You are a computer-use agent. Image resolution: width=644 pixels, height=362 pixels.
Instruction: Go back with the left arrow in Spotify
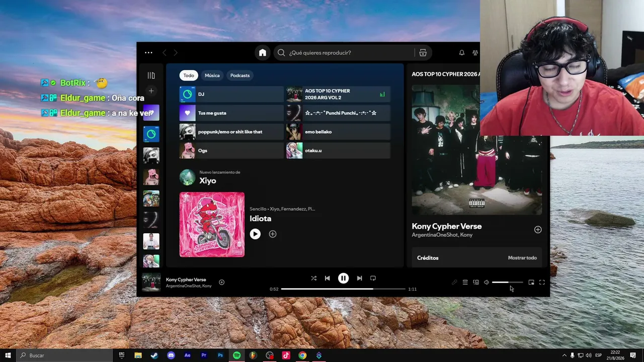[165, 53]
